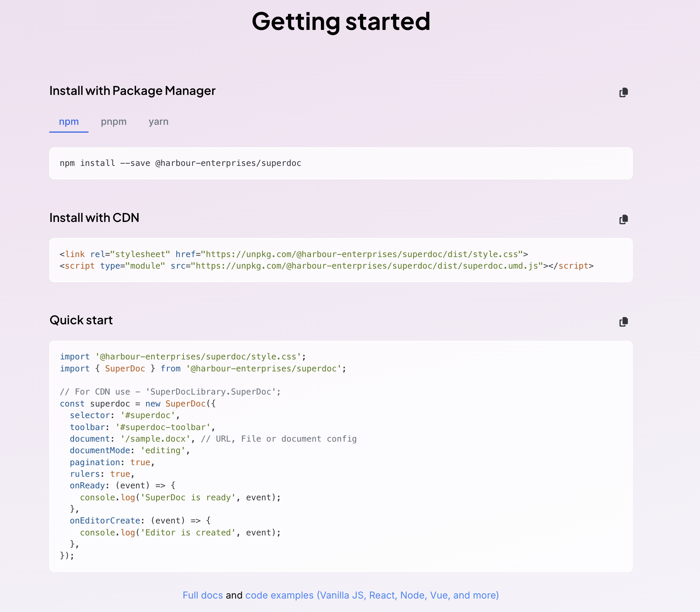This screenshot has width=700, height=612.
Task: Click the style.css import line
Action: (183, 357)
